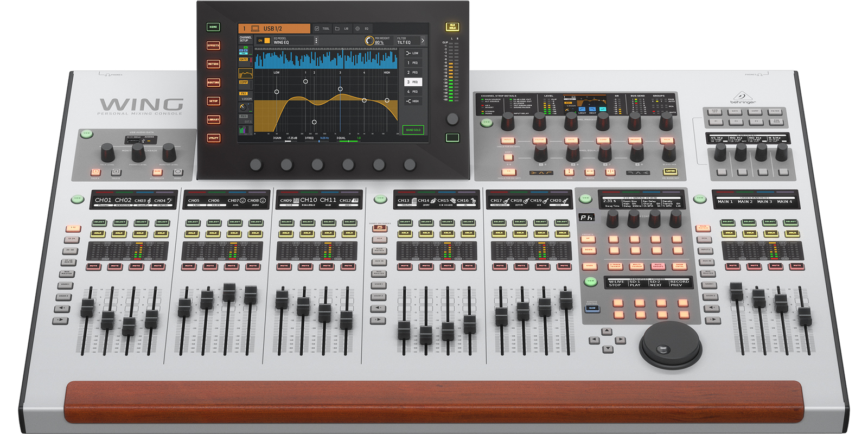
Task: Toggle the TOOL checkbox on the display
Action: click(x=317, y=29)
